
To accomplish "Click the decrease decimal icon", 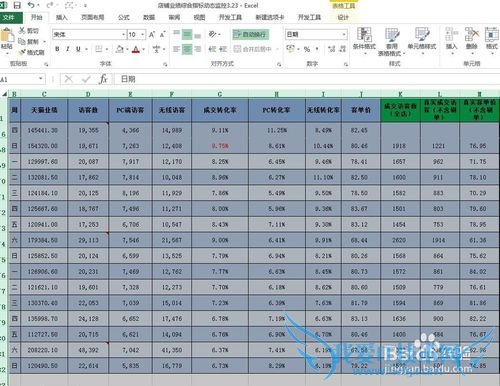I will (342, 49).
